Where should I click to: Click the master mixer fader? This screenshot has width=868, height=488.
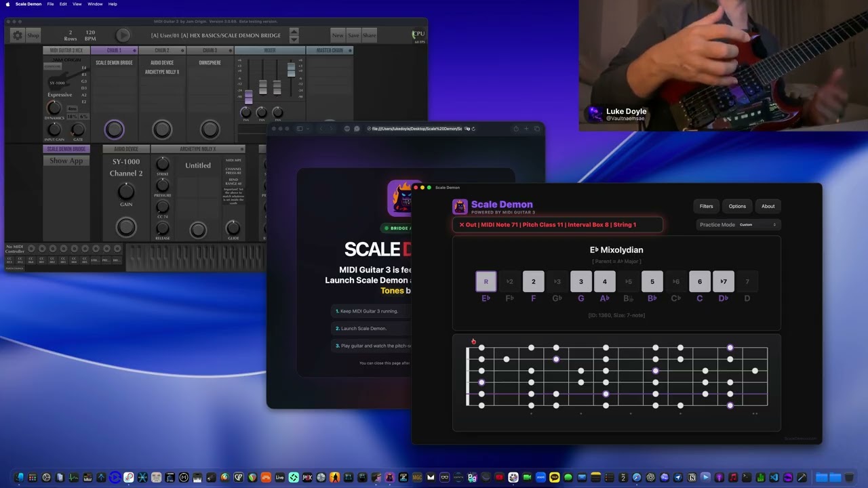292,69
